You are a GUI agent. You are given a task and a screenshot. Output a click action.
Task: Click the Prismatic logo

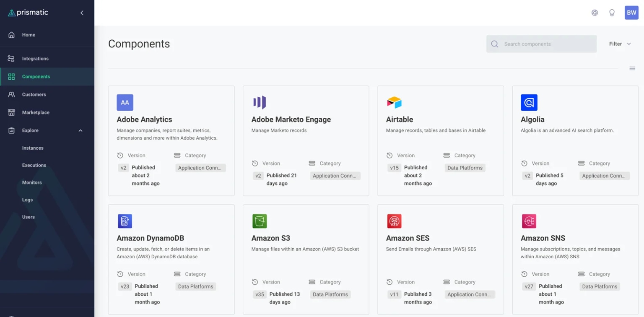[x=28, y=13]
